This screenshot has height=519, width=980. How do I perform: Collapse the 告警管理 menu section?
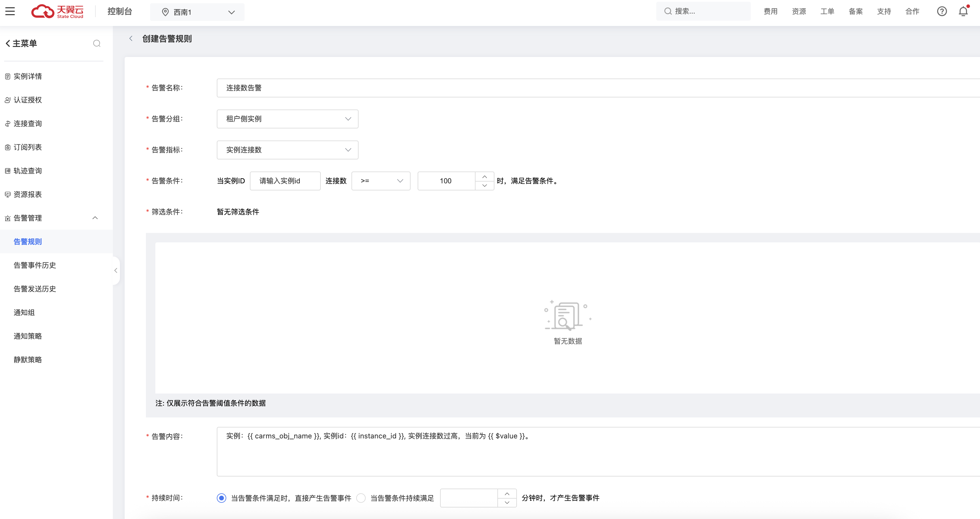[x=95, y=218]
